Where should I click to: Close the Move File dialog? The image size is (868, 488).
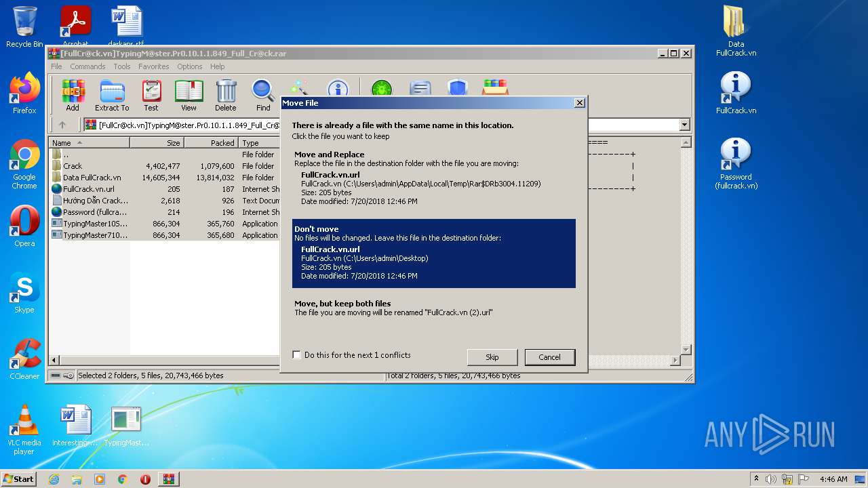(579, 103)
